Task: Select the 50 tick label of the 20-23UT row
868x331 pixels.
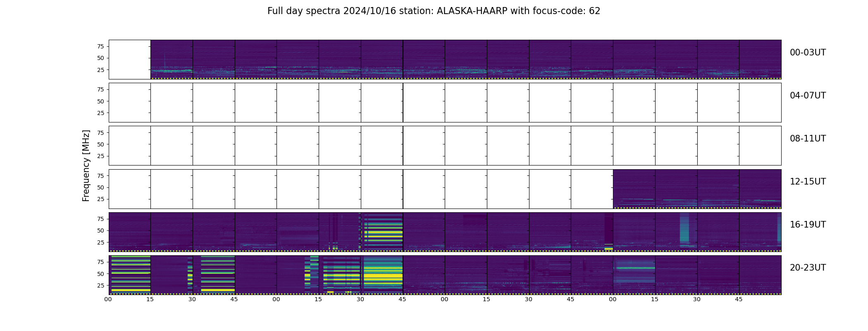Action: coord(100,274)
